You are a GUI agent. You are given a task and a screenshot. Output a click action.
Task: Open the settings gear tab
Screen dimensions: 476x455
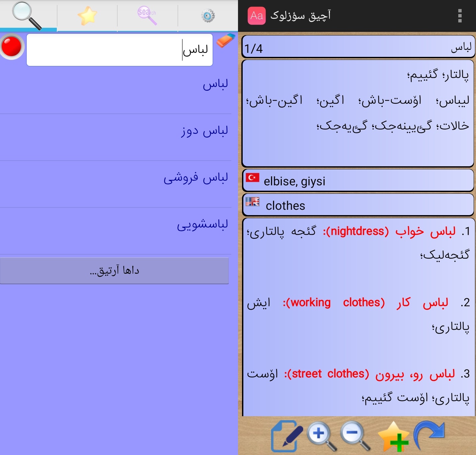pyautogui.click(x=208, y=16)
